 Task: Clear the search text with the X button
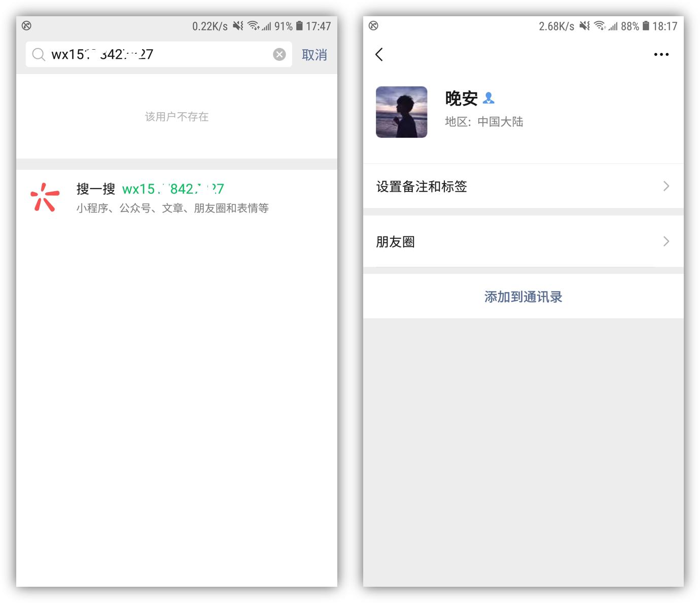point(279,54)
